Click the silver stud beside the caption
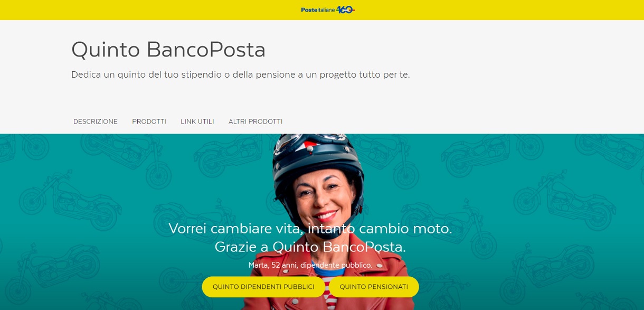The height and width of the screenshot is (310, 644). point(379,266)
